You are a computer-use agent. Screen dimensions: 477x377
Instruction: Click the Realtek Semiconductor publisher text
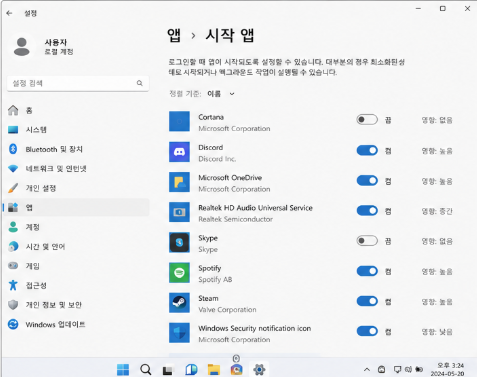[x=235, y=219]
